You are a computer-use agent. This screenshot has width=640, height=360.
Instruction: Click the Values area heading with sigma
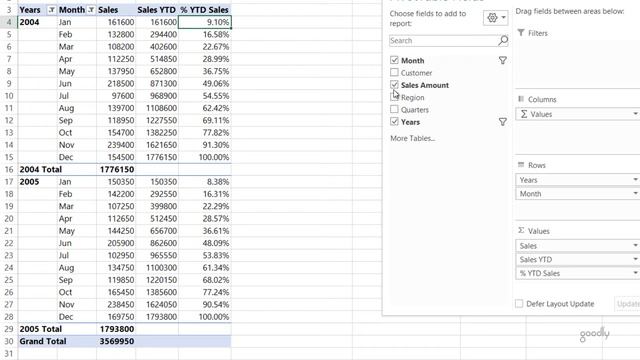(x=534, y=231)
